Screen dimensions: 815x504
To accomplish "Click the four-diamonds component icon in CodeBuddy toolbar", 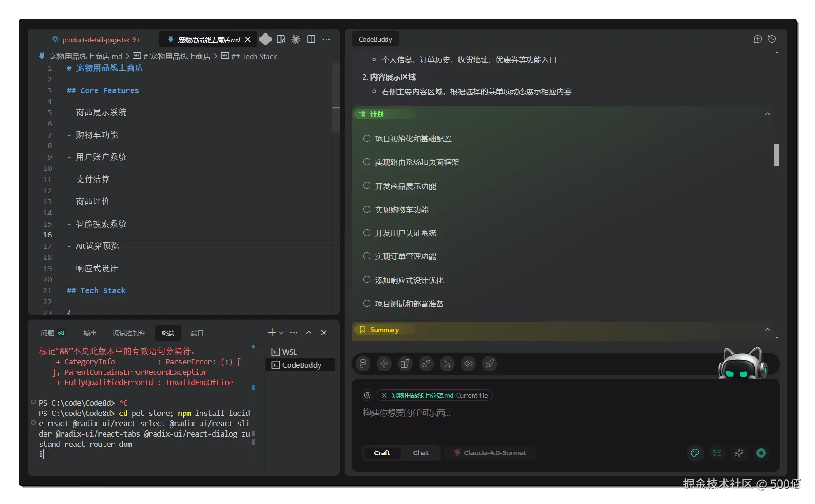I will pos(384,363).
